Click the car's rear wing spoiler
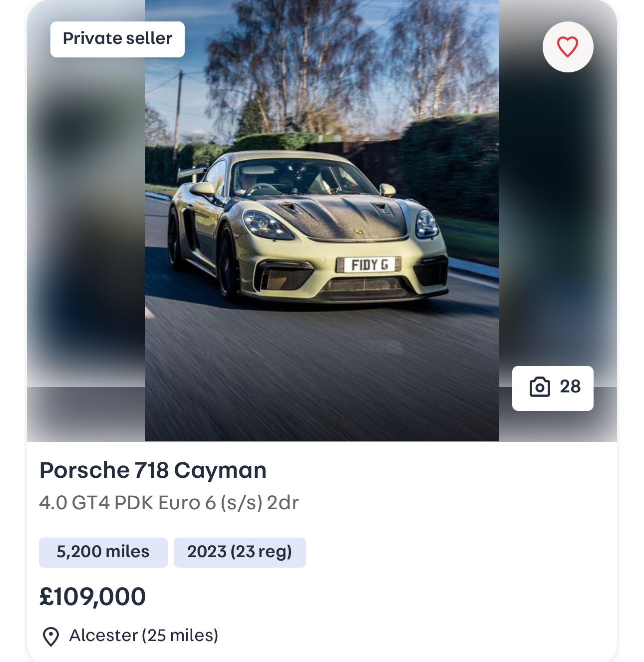Viewport: 644px width, 662px height. coord(192,172)
